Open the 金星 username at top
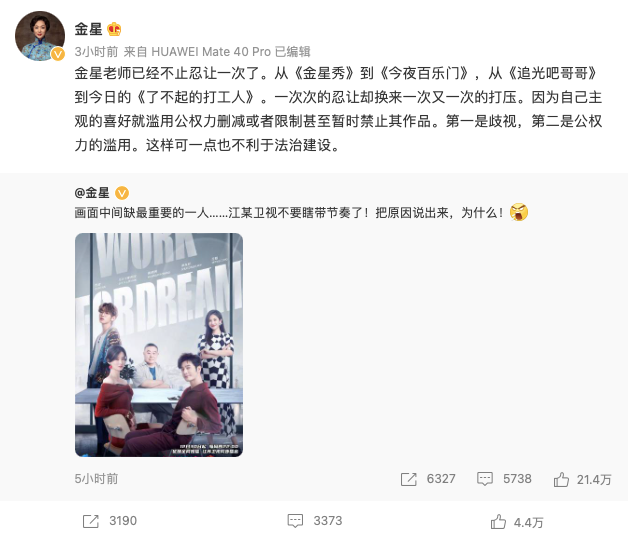628x536 pixels. (x=89, y=29)
